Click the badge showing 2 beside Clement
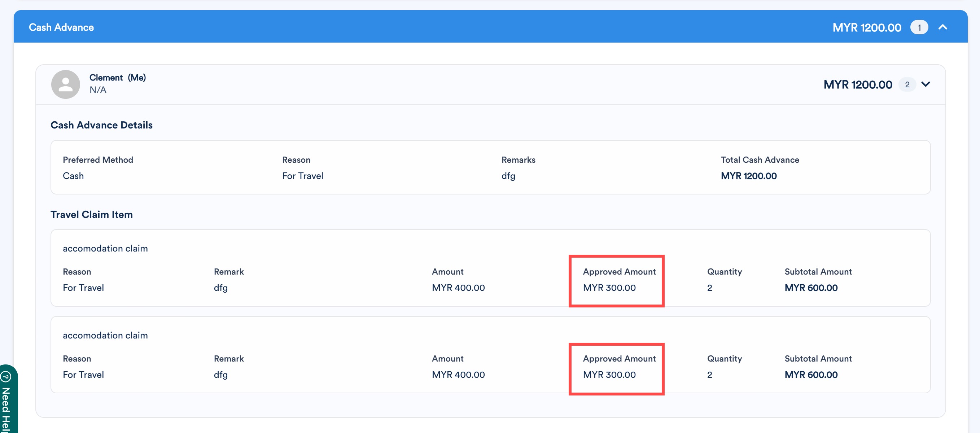Screen dimensions: 980x433 (907, 84)
